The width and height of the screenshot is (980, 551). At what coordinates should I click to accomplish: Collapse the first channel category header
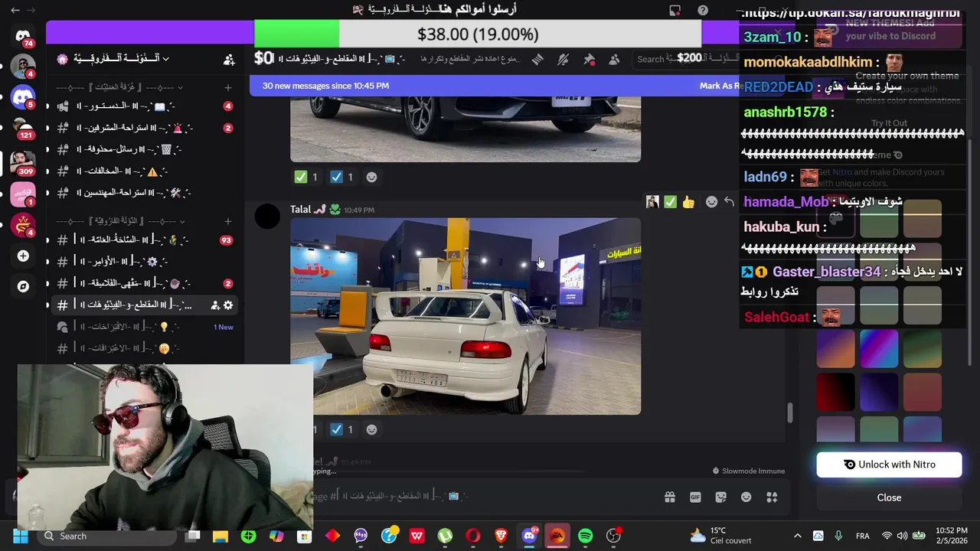[120, 87]
